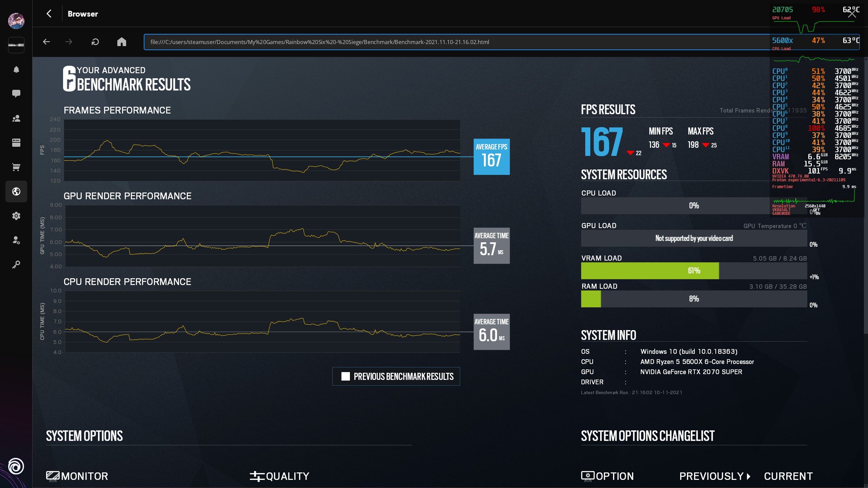Click the Current column heading
This screenshot has width=868, height=488.
point(788,476)
